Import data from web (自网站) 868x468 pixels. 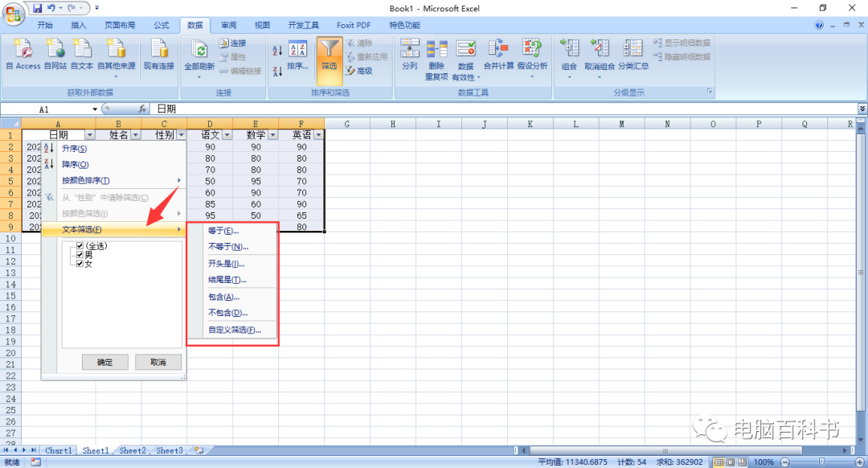[x=55, y=54]
